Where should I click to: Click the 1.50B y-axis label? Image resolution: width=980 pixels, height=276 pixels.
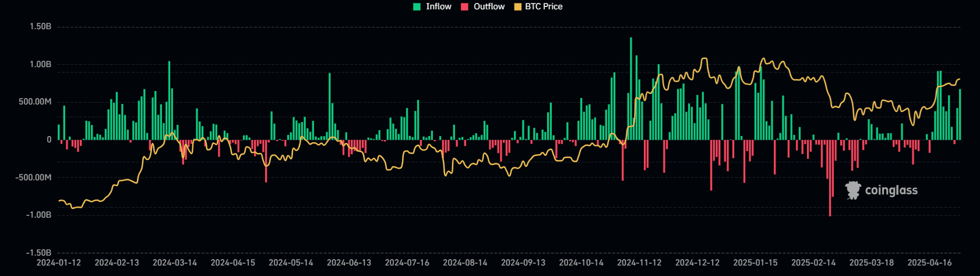41,27
